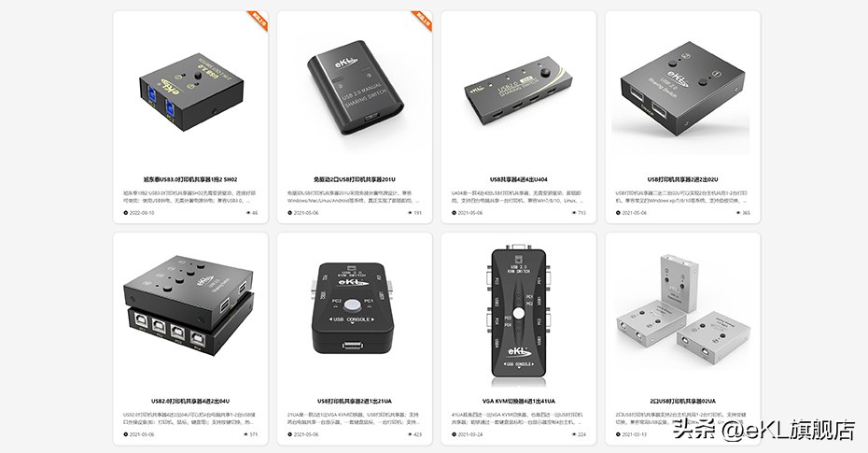Click the clock icon beside 2022-08-10

click(x=126, y=213)
